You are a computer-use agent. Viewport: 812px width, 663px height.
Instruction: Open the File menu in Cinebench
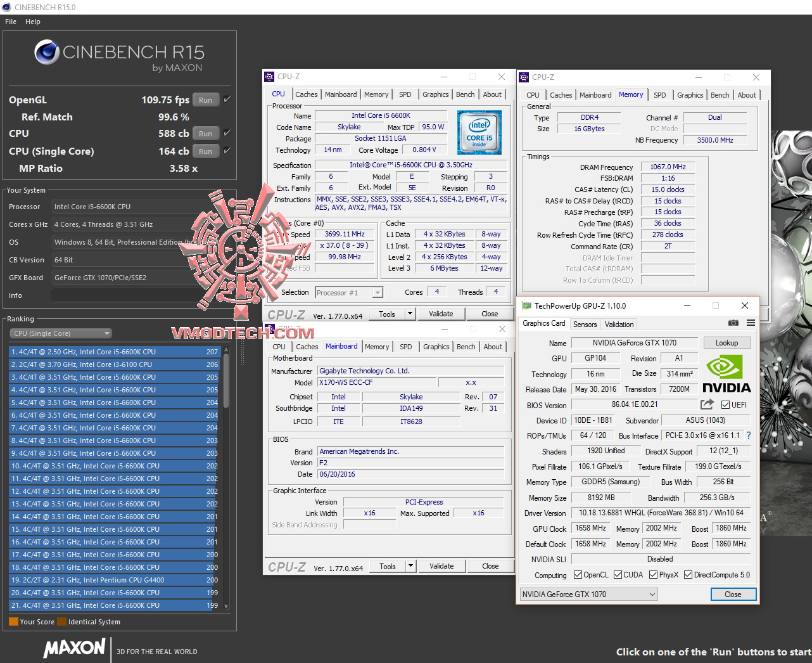[10, 21]
